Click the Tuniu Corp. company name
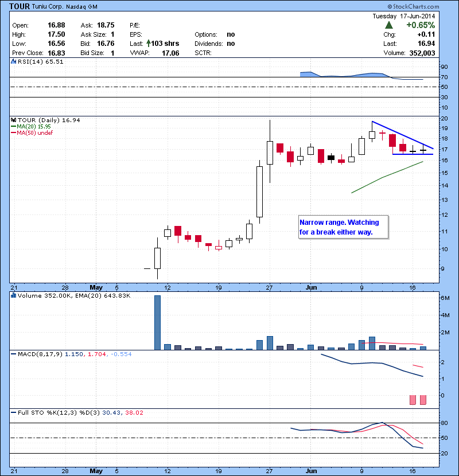The width and height of the screenshot is (459, 476). click(48, 6)
